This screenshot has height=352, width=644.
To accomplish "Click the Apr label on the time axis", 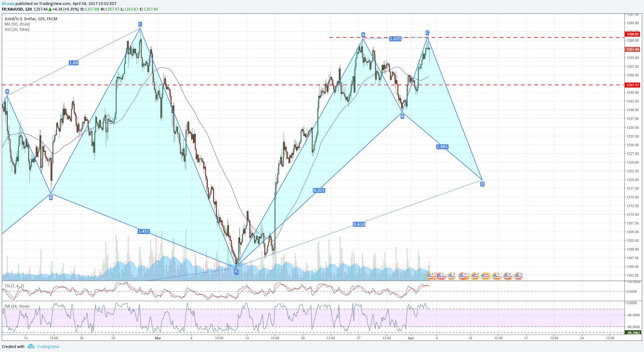I will pos(411,338).
